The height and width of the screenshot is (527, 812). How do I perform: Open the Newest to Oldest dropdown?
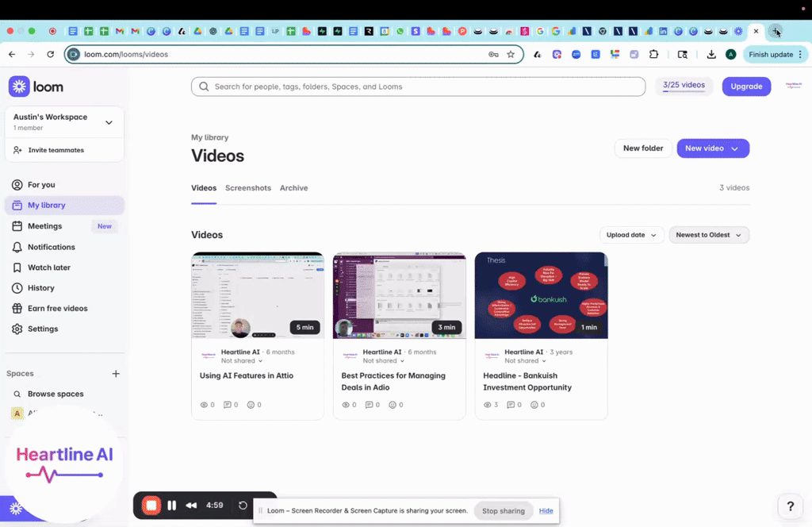[708, 235]
